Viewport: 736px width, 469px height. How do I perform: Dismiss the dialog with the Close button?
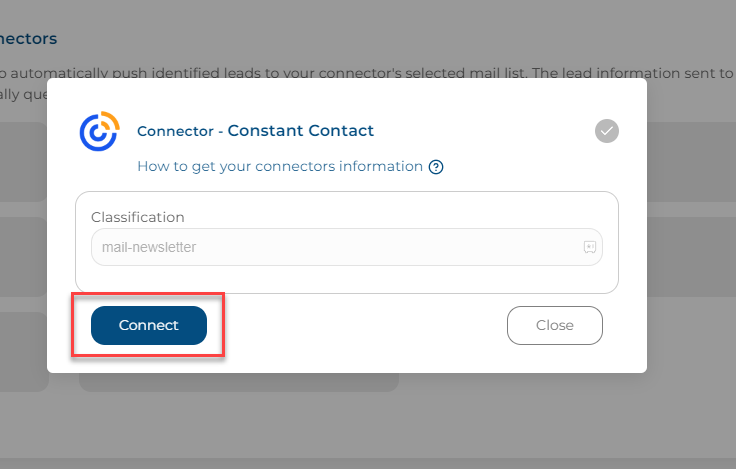(x=554, y=325)
